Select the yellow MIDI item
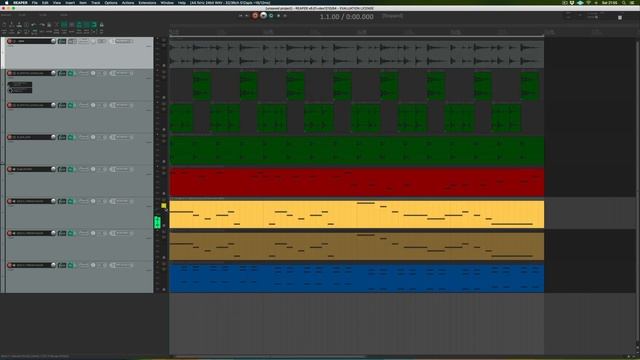 click(356, 214)
